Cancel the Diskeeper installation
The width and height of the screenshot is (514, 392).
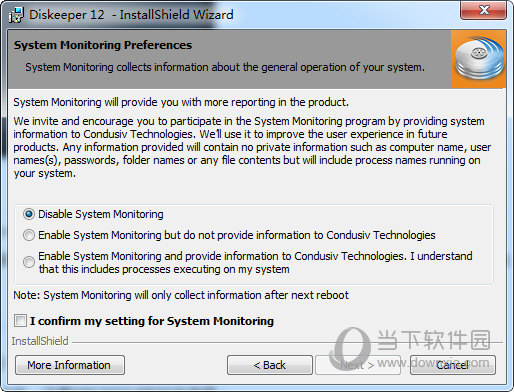[x=453, y=365]
